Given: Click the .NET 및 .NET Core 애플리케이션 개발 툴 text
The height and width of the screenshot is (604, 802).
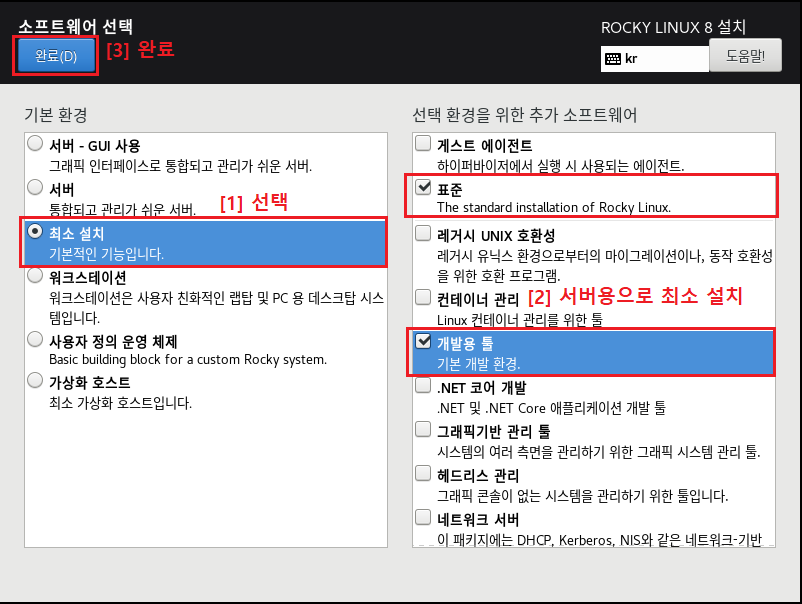Looking at the screenshot, I should (x=551, y=408).
